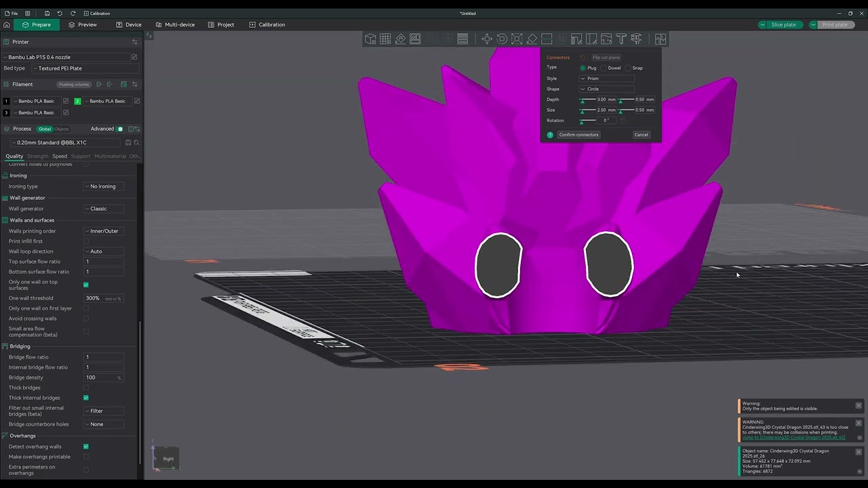Select the Scale tool
The image size is (868, 488).
pos(517,39)
